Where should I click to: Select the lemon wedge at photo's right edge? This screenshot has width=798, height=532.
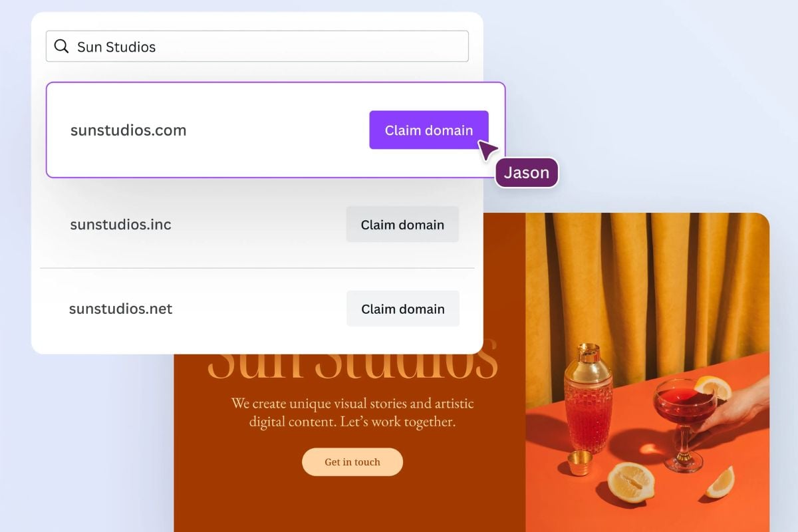coord(720,481)
